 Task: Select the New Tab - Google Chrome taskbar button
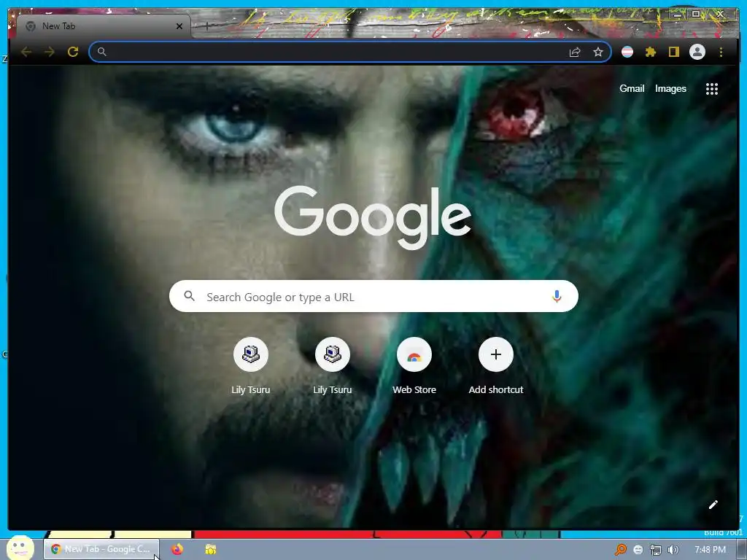pos(101,549)
